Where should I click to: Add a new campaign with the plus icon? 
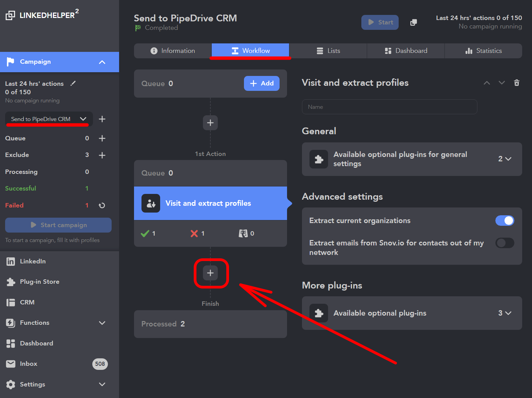click(102, 119)
